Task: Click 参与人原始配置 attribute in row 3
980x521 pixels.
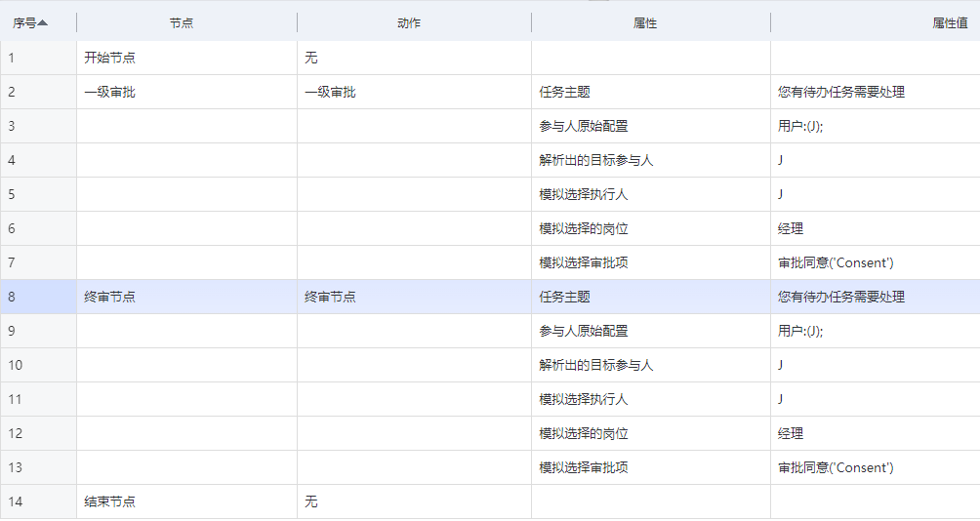Action: [583, 126]
